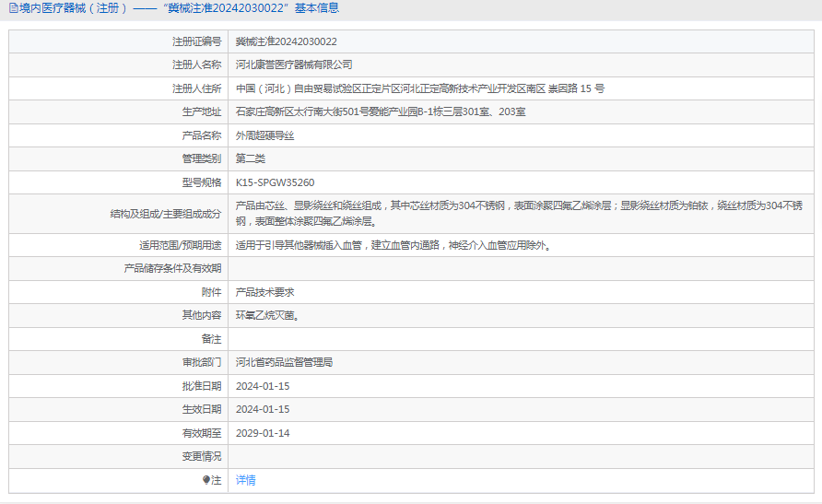Image resolution: width=822 pixels, height=504 pixels.
Task: Click the 产品储存条件及有效期 label
Action: [172, 268]
